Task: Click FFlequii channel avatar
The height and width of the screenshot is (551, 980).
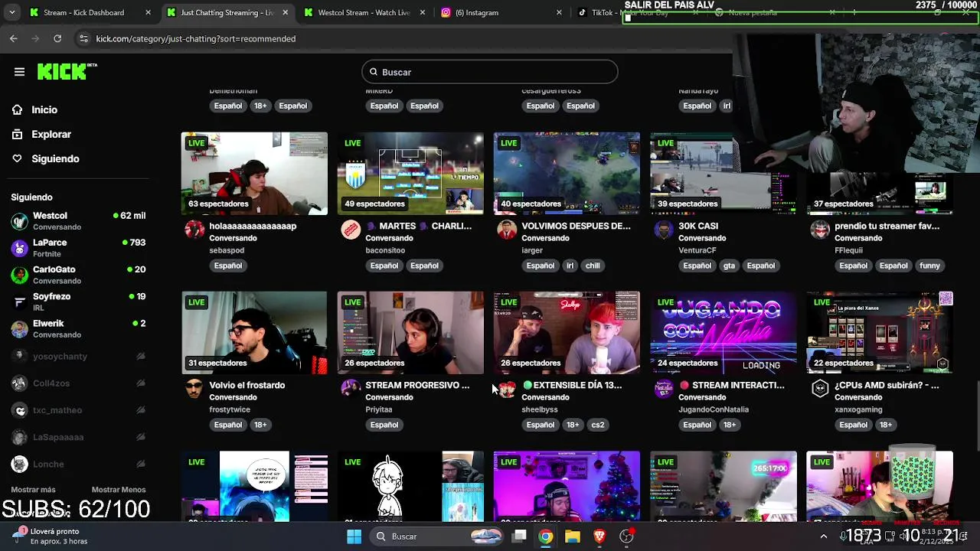Action: [820, 230]
